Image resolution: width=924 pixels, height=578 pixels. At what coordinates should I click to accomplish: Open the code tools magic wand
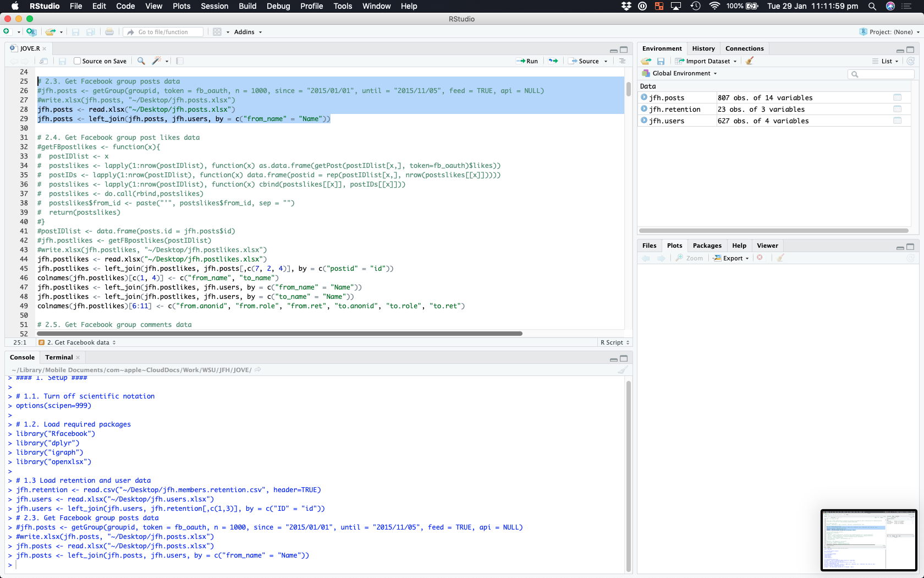(157, 61)
